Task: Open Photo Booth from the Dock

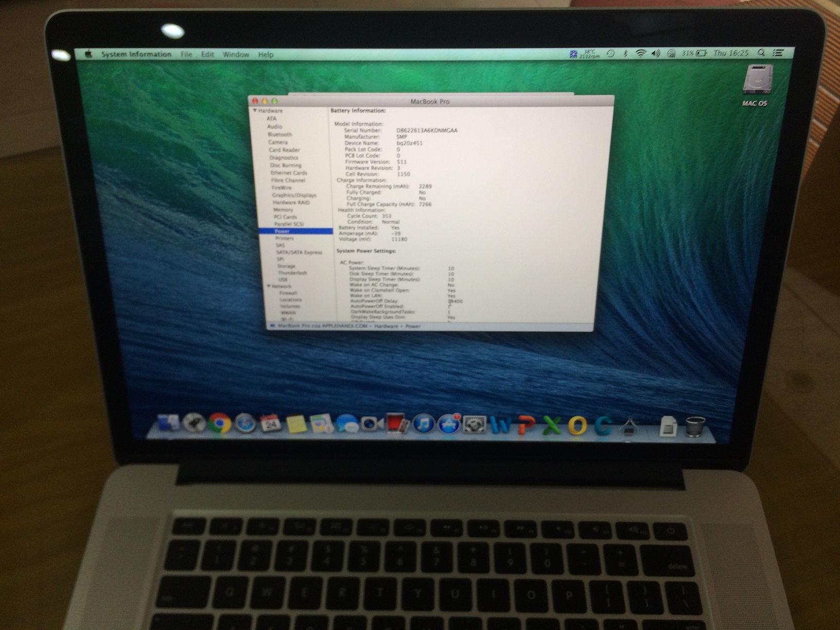Action: tap(398, 424)
